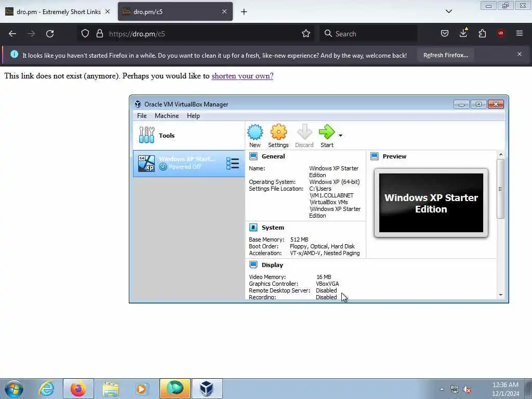Viewport: 532px width, 399px height.
Task: Launch Internet Explorer from the taskbar
Action: click(x=46, y=389)
